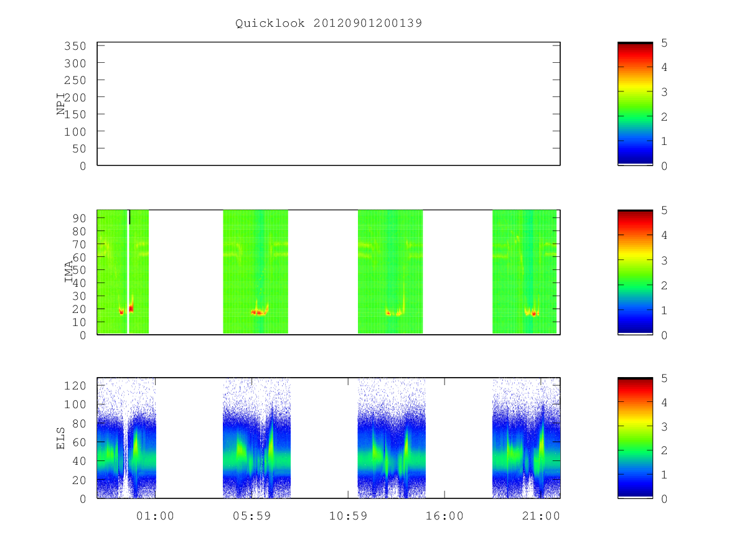
Task: Select the IMA panel color bar
Action: pyautogui.click(x=635, y=272)
